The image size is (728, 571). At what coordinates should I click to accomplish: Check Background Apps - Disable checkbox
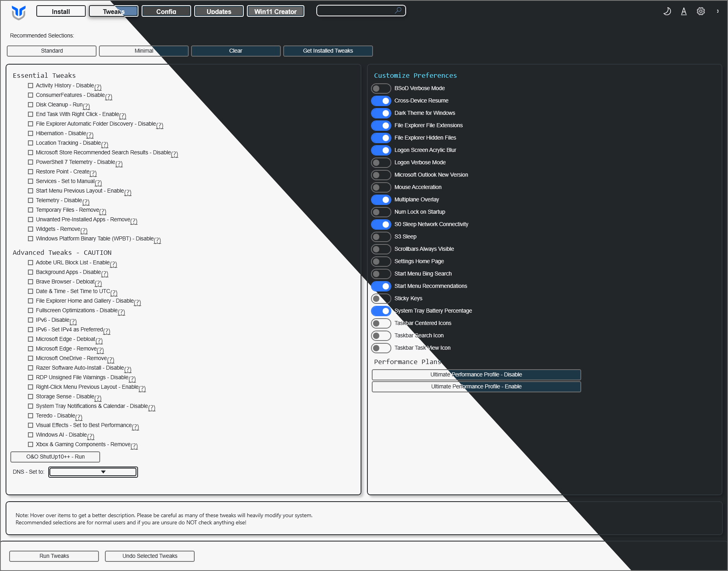pos(30,272)
